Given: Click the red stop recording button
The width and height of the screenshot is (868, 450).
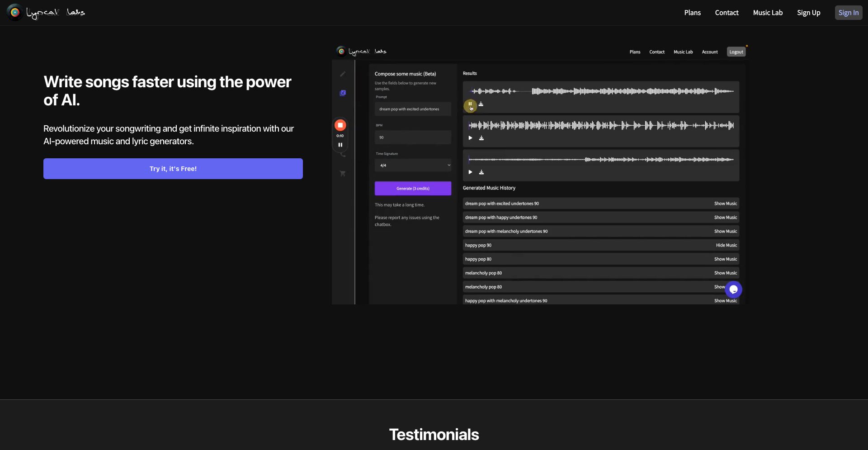Looking at the screenshot, I should [x=340, y=125].
